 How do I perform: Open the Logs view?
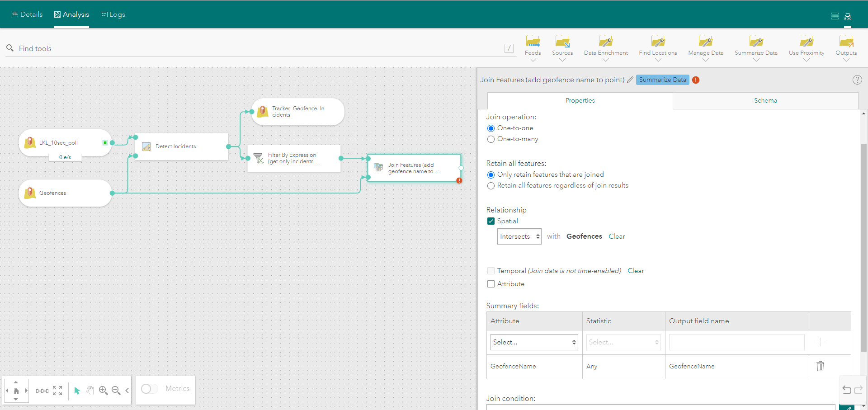click(113, 14)
